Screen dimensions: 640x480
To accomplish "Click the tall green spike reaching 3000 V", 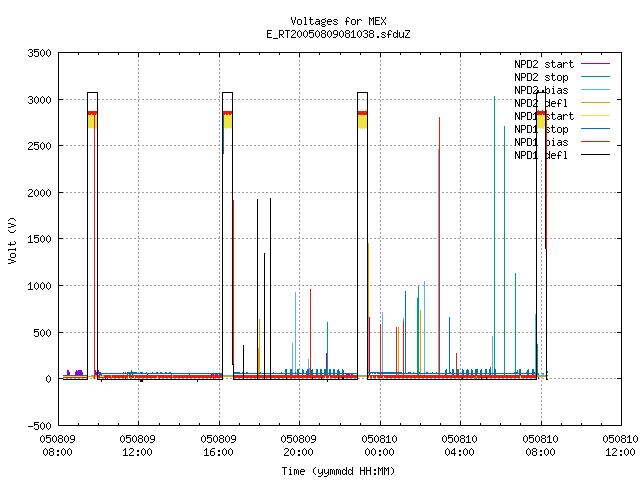I will (x=494, y=235).
